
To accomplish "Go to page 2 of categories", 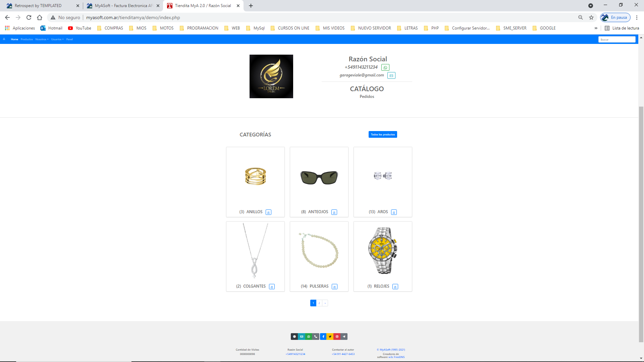I will coord(319,303).
